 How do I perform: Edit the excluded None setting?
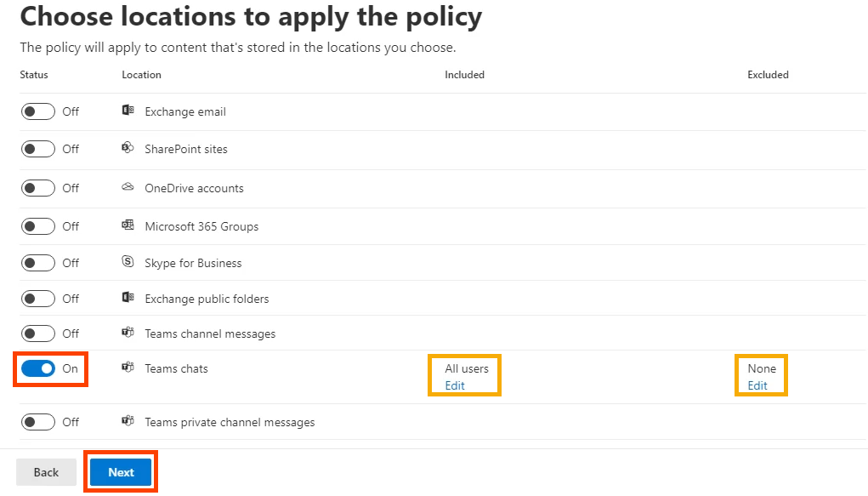(x=757, y=385)
